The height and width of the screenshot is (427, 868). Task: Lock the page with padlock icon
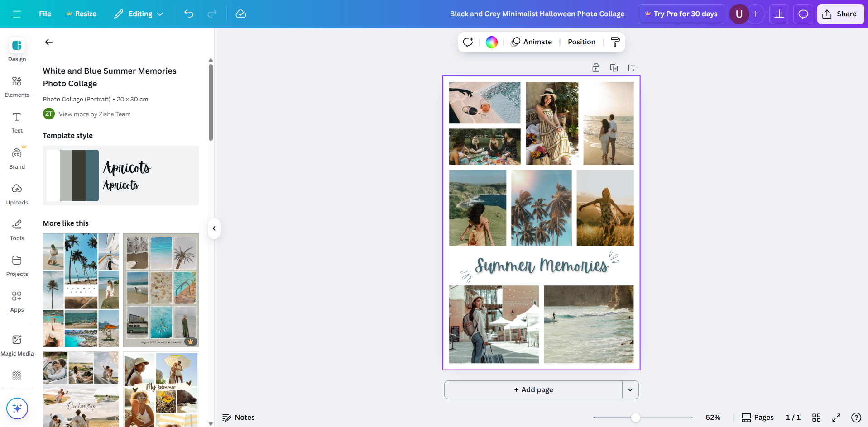[x=596, y=68]
